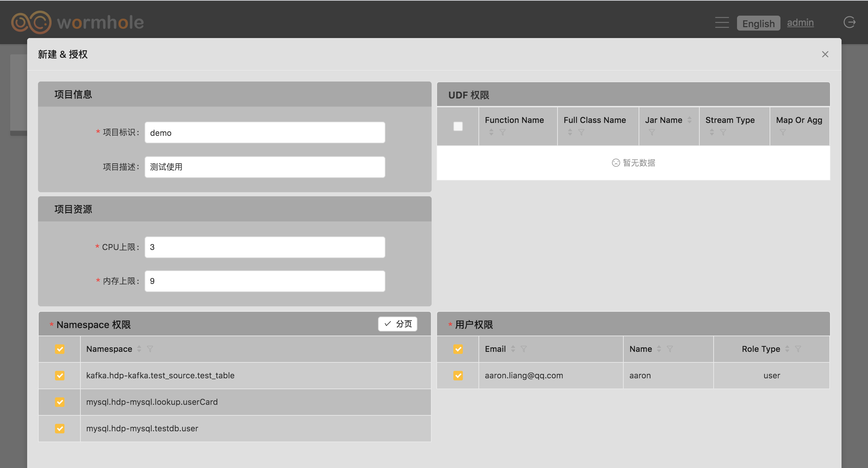Click filter icon on Full Class Name column
The image size is (868, 468).
(x=581, y=132)
